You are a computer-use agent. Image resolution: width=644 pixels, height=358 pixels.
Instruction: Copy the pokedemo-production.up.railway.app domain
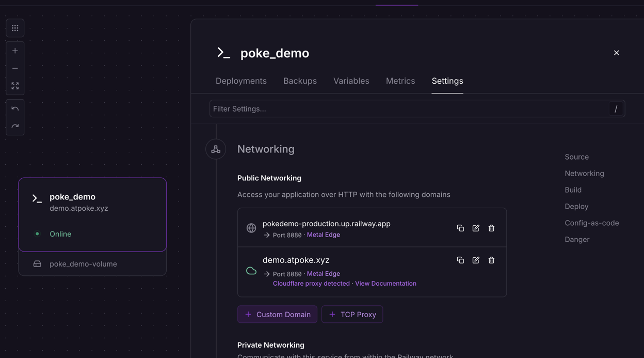point(460,228)
